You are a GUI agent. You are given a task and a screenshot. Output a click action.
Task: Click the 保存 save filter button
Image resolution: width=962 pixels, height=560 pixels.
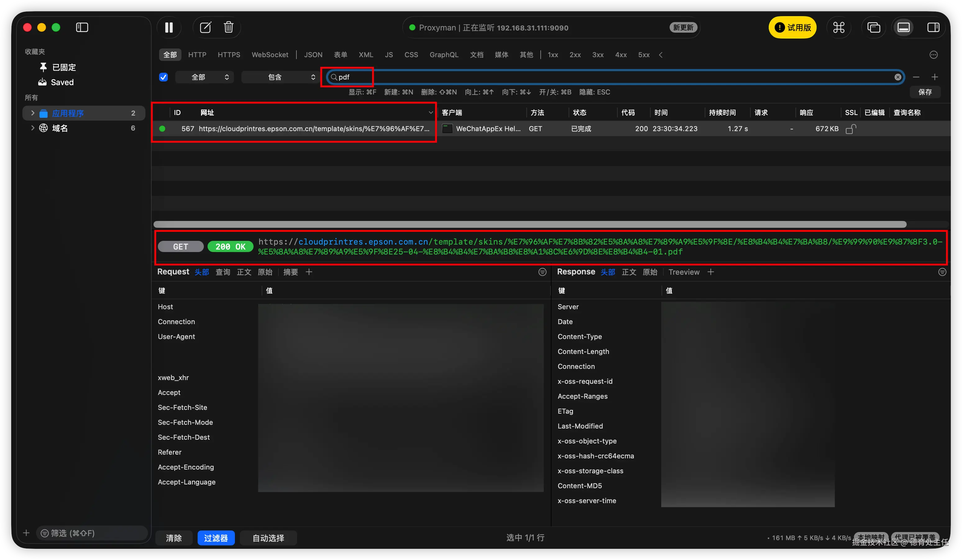pos(925,92)
